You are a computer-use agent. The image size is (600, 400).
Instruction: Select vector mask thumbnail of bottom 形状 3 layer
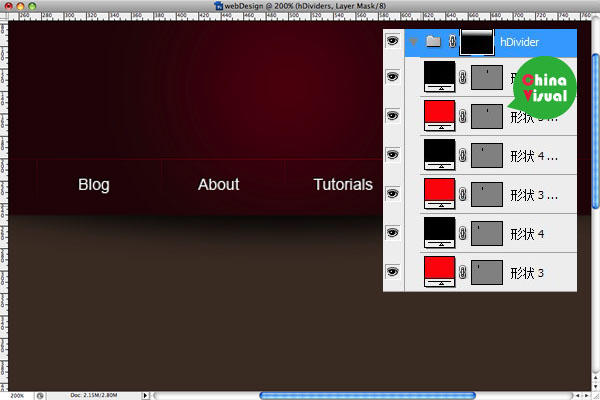(x=487, y=272)
